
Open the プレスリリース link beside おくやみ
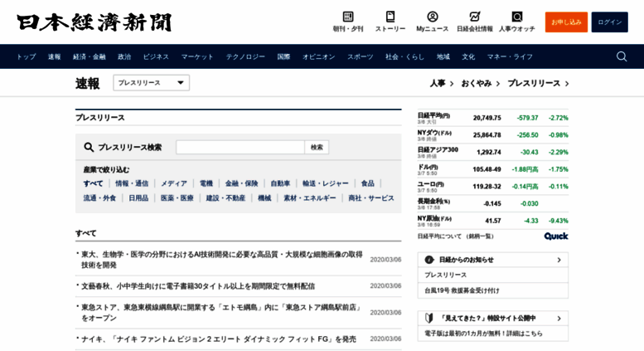point(538,84)
